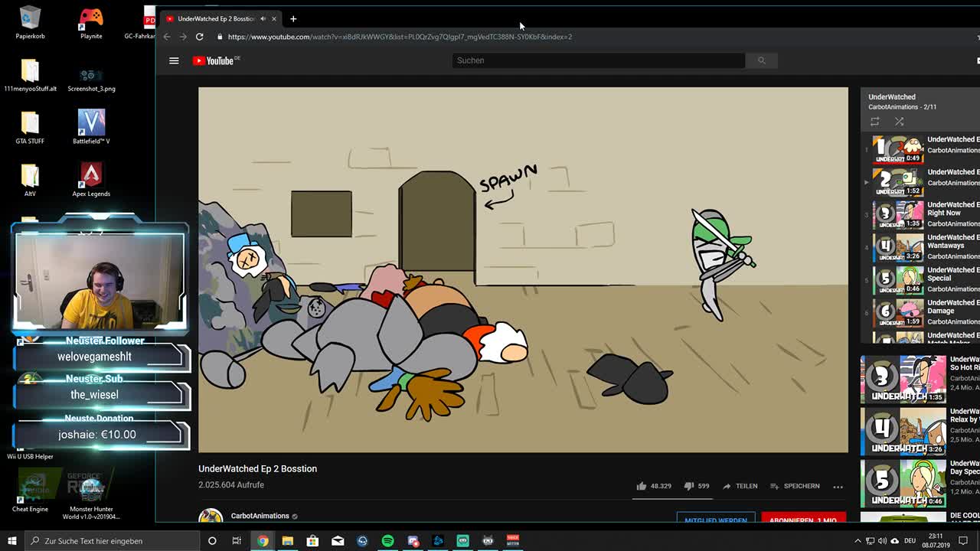Screen dimensions: 980x551
Task: Toggle playlist loop repeat
Action: point(874,122)
